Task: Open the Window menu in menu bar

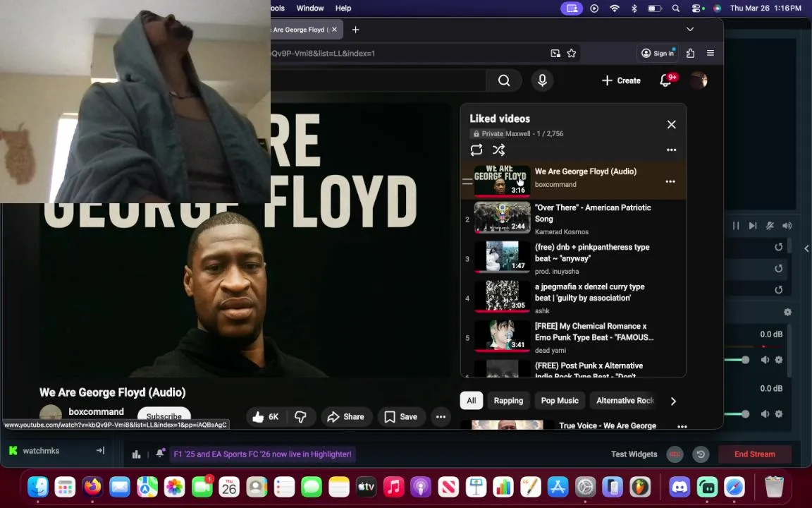Action: coord(309,8)
